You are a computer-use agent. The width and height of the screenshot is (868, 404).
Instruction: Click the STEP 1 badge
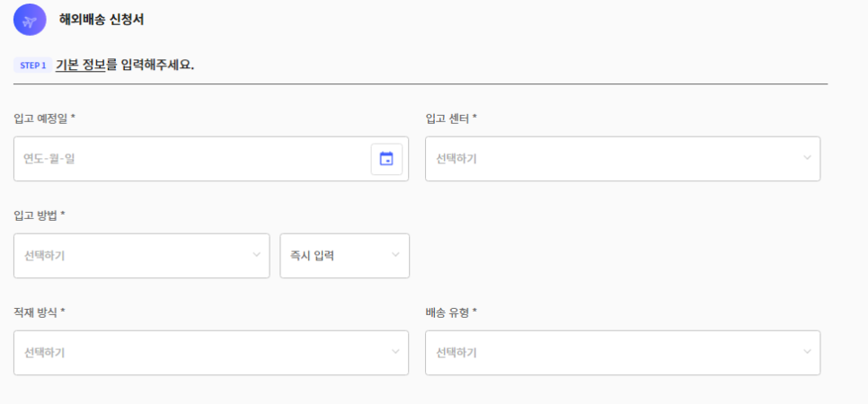pos(32,66)
